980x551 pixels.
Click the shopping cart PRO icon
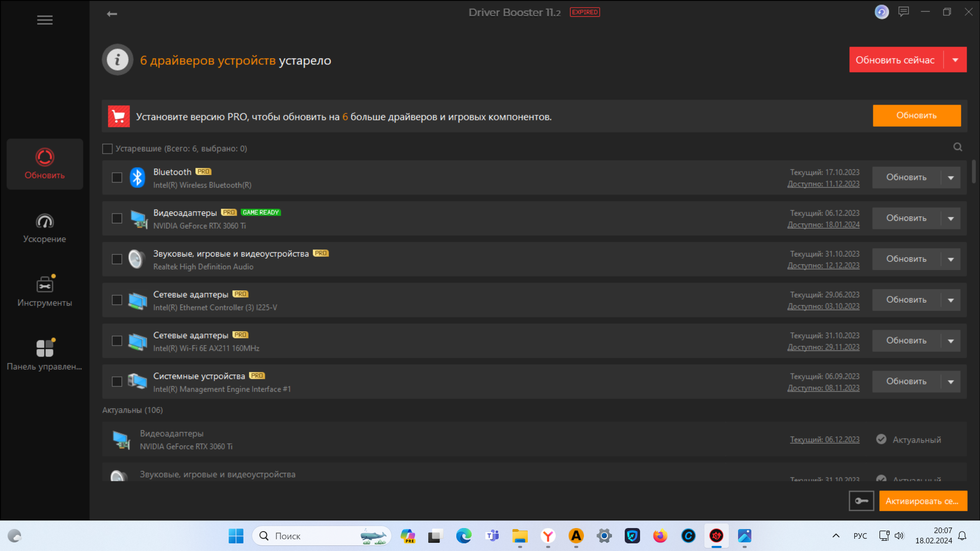pos(119,117)
